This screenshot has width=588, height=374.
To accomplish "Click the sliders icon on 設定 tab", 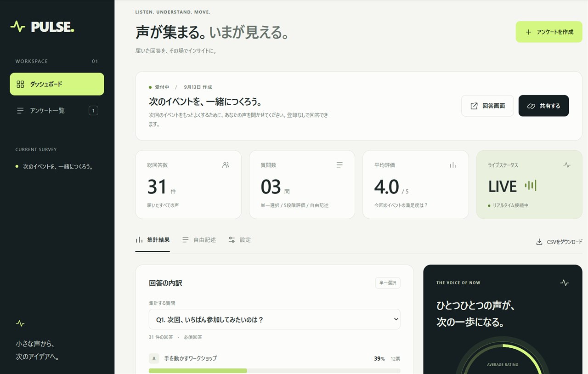I will [x=232, y=240].
